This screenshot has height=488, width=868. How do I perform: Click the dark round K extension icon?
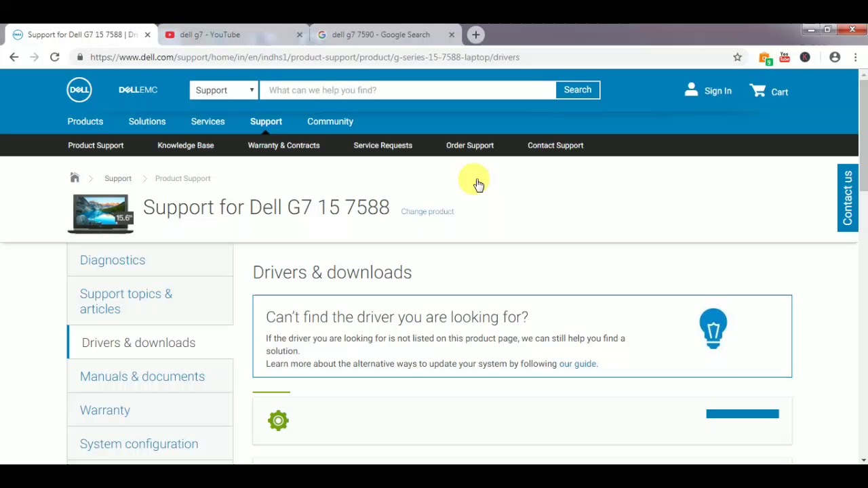(805, 57)
